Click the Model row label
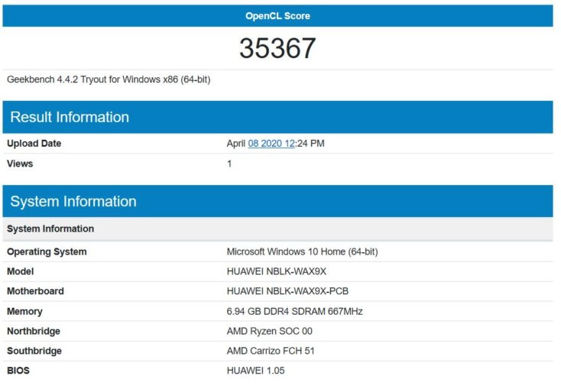This screenshot has height=392, width=561. (x=21, y=271)
